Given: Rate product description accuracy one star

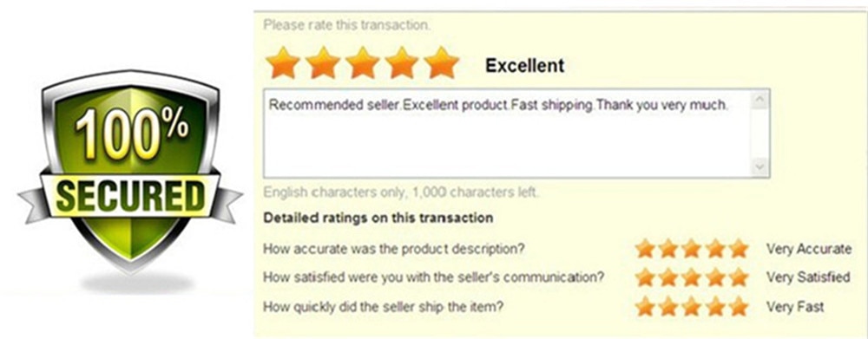Looking at the screenshot, I should (x=645, y=248).
